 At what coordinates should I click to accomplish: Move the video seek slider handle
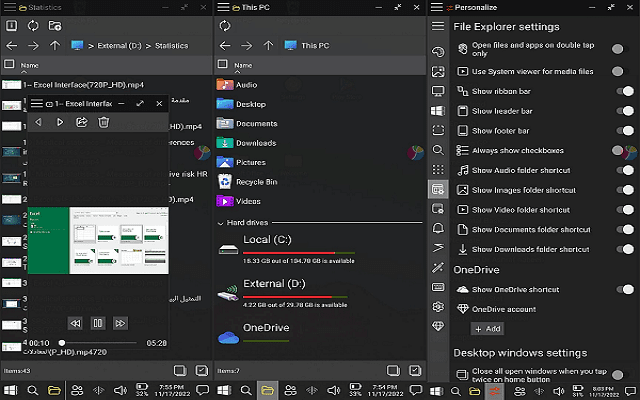[62, 343]
